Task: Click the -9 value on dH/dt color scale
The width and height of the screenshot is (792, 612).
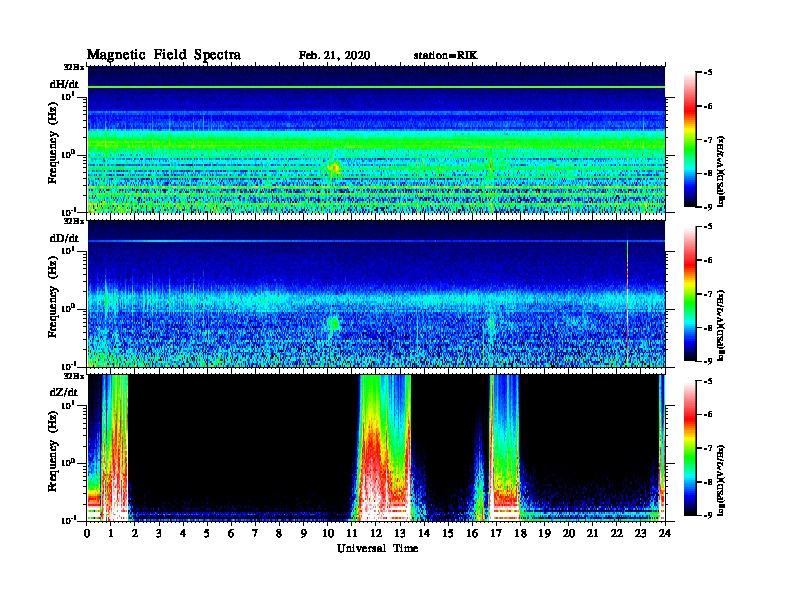Action: coord(709,207)
